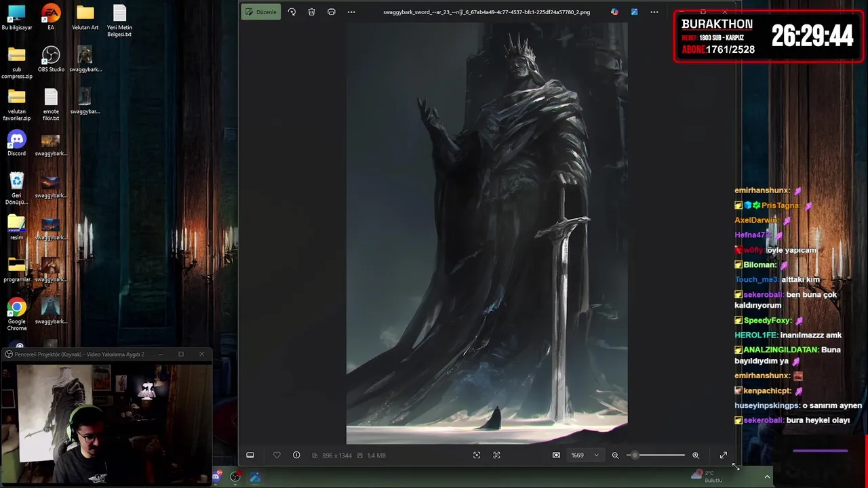Open the more options menu beside the print icon

[351, 12]
